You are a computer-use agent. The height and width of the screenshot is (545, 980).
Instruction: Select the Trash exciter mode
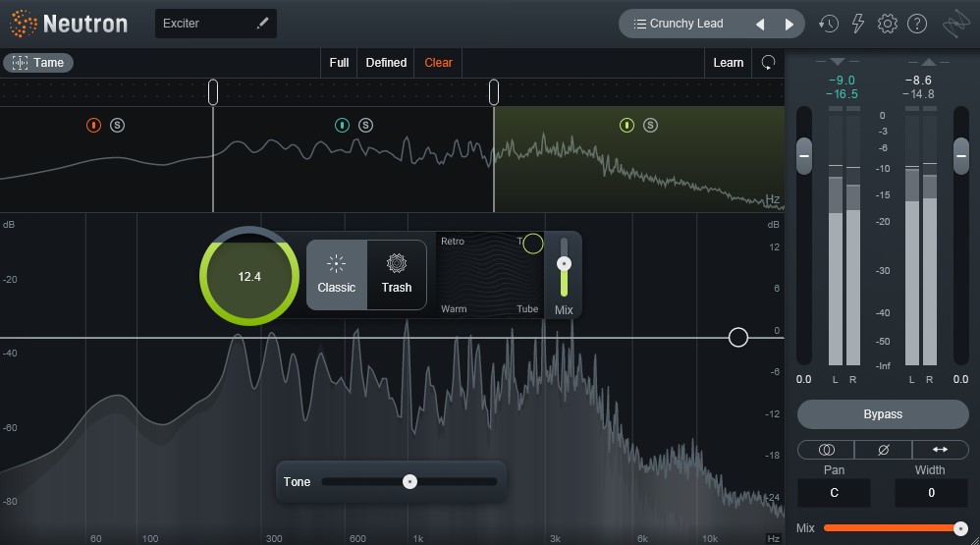click(397, 275)
